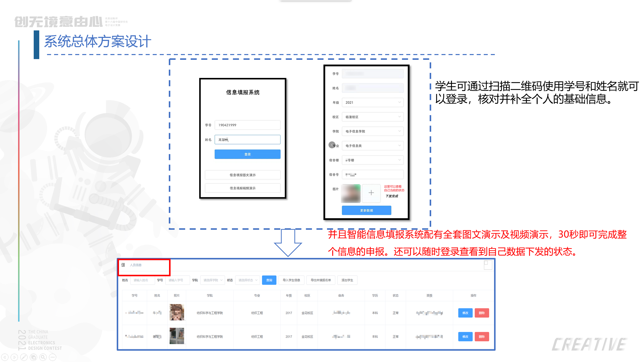Open the 请选择学院 dropdown

point(213,280)
